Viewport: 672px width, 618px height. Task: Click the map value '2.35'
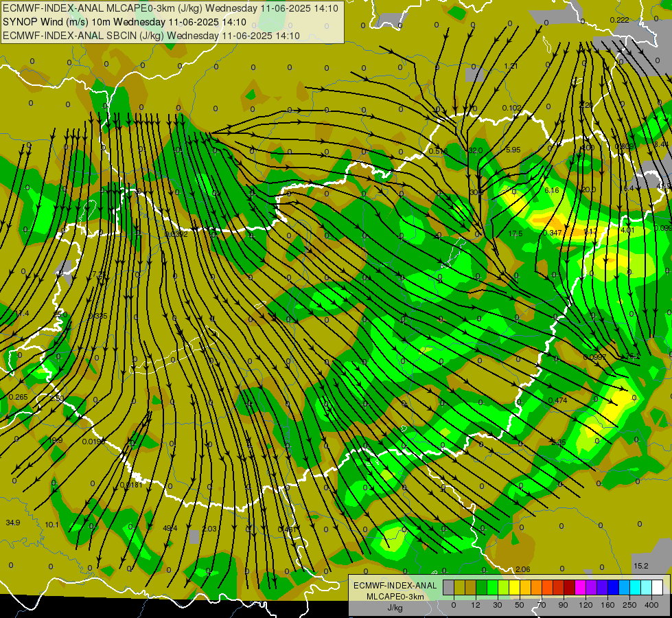point(559,443)
